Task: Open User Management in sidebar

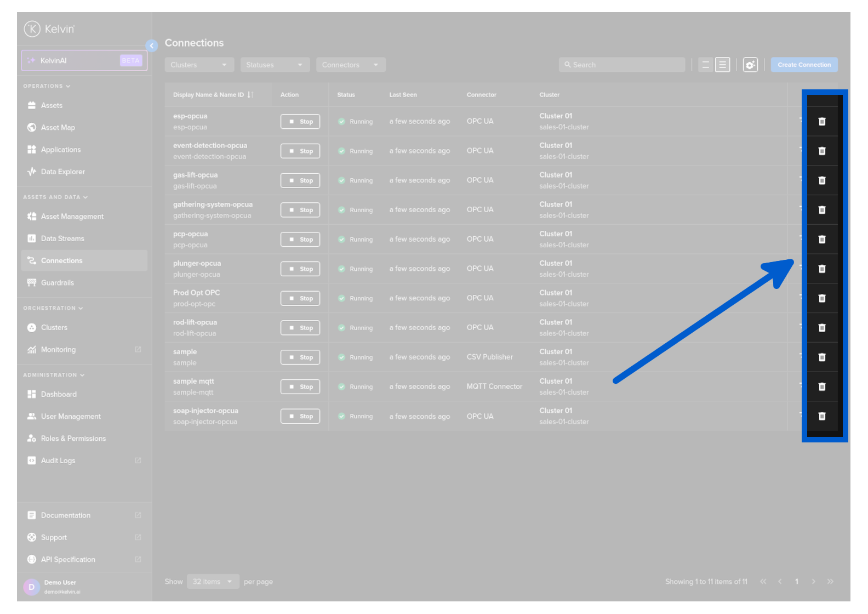Action: (71, 417)
